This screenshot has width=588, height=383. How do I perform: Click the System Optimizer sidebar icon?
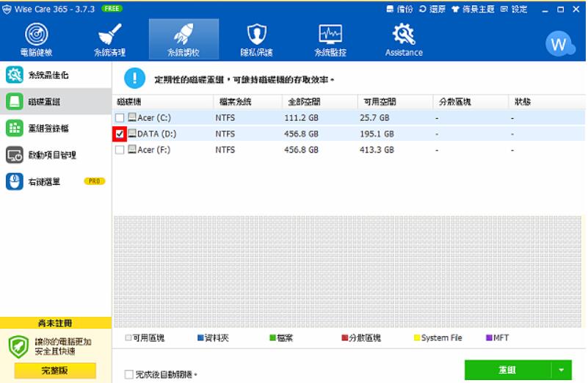coord(15,75)
